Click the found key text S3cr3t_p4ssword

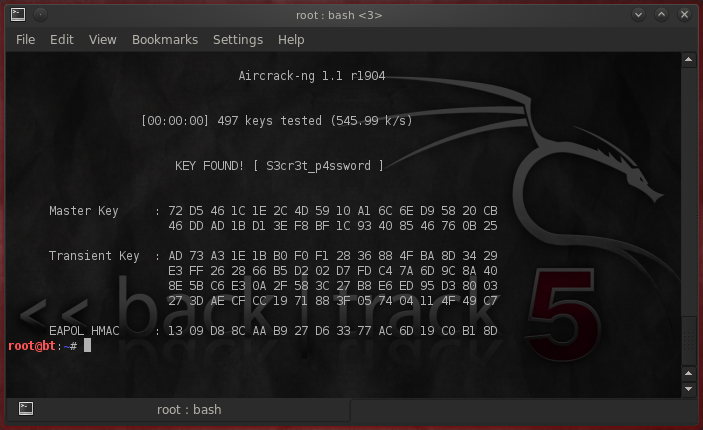[x=318, y=165]
